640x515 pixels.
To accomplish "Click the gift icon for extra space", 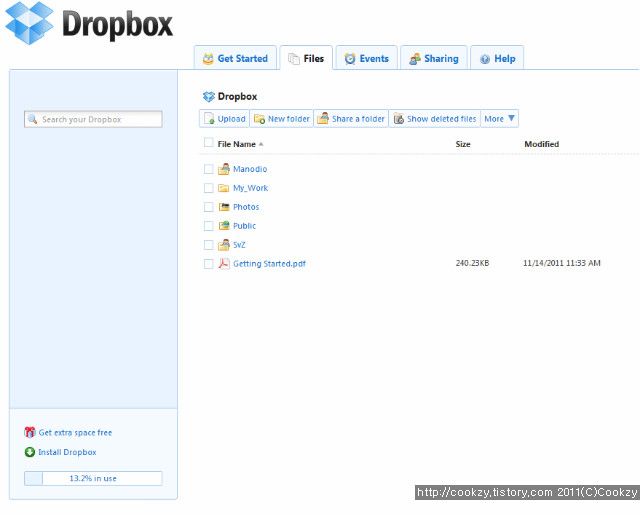I will (30, 432).
